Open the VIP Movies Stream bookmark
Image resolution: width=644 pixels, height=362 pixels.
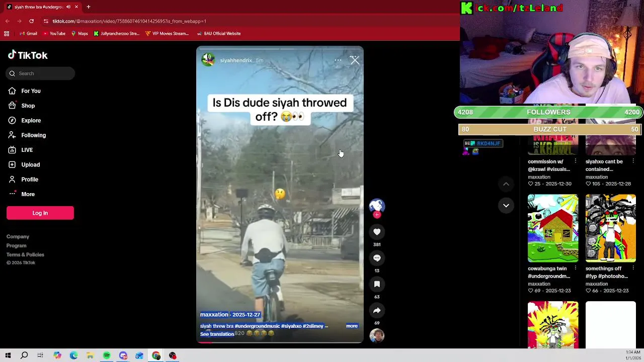(x=167, y=33)
